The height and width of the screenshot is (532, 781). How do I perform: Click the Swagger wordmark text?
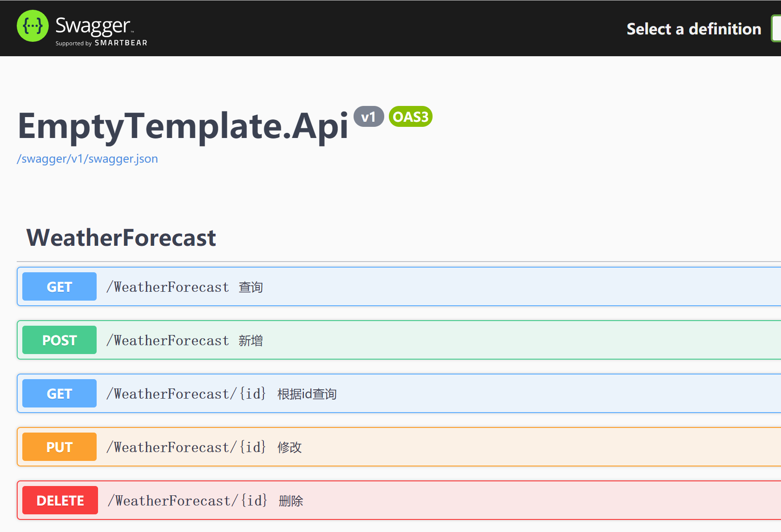coord(92,26)
